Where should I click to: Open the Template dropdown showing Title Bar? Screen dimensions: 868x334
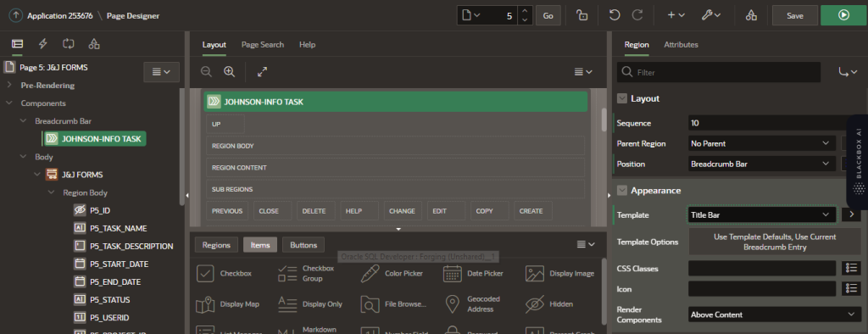[762, 214]
